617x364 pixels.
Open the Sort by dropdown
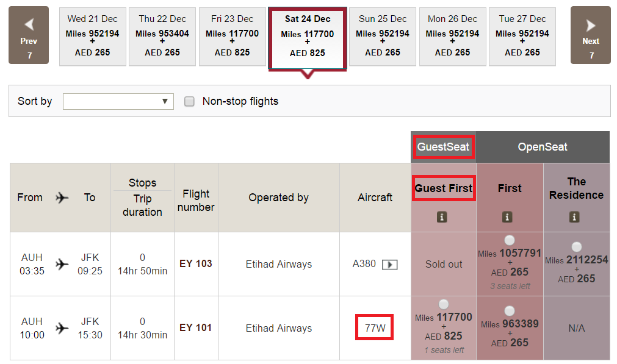[118, 101]
